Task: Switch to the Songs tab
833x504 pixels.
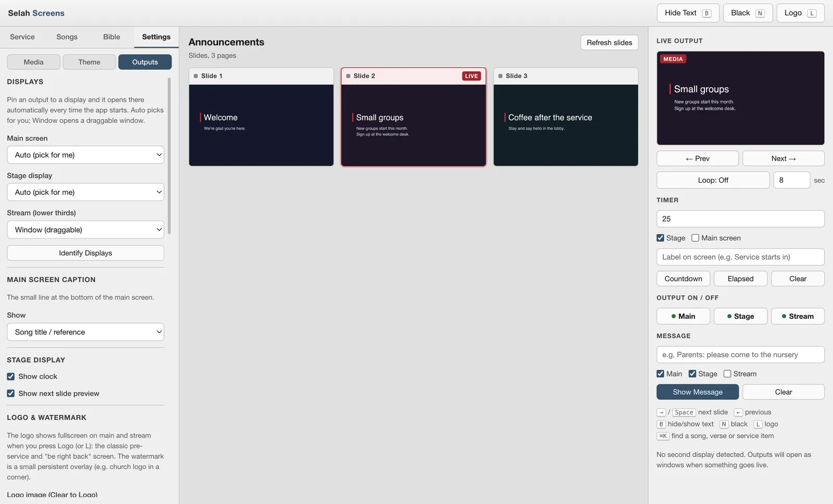Action: 67,37
